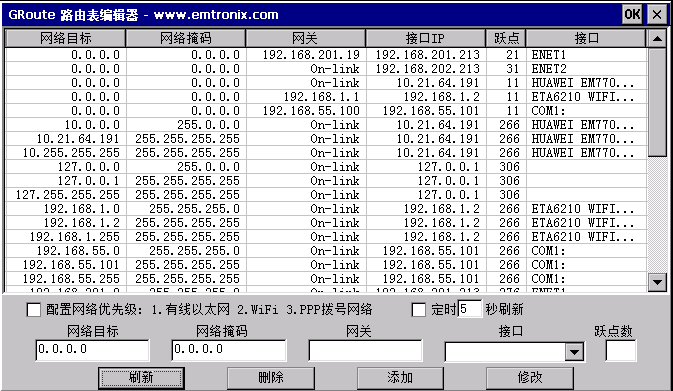673x391 pixels.
Task: Close the GRoute window
Action: 657,15
